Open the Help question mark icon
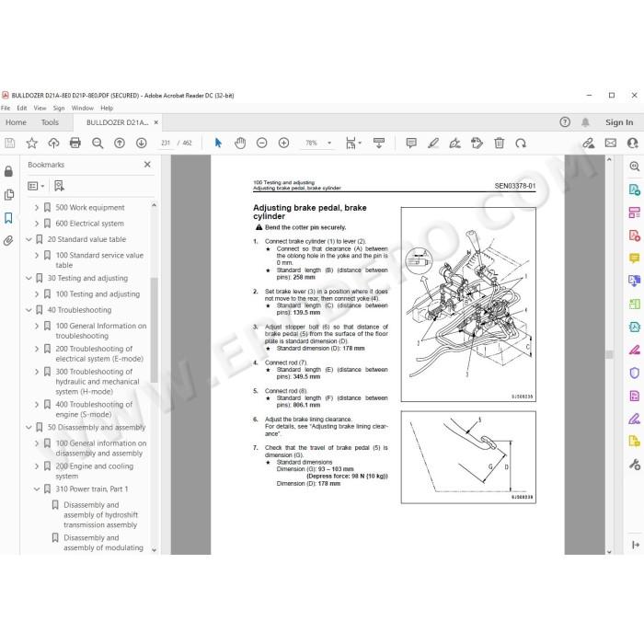This screenshot has height=644, width=644. point(565,122)
